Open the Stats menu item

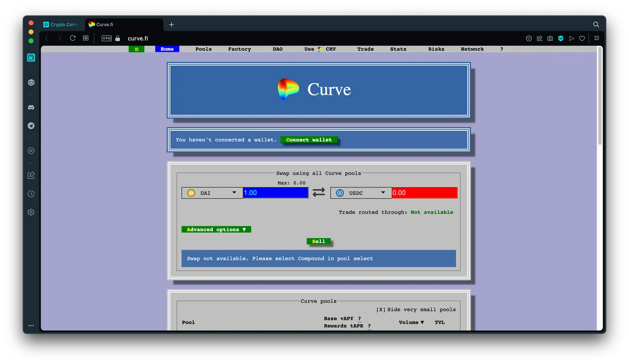pyautogui.click(x=398, y=49)
